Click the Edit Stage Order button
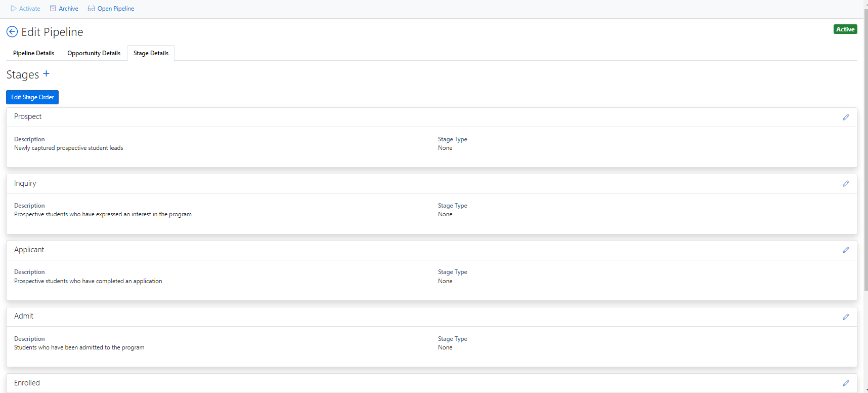Image resolution: width=868 pixels, height=393 pixels. (x=32, y=97)
